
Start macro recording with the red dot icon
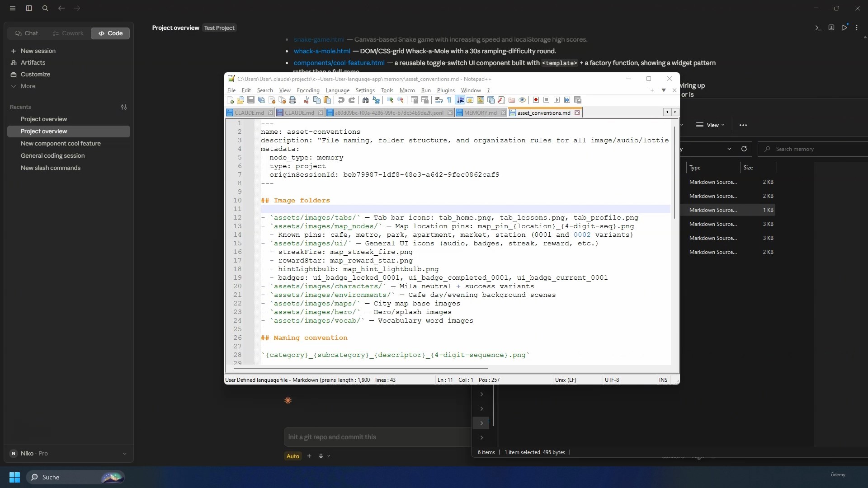point(536,100)
